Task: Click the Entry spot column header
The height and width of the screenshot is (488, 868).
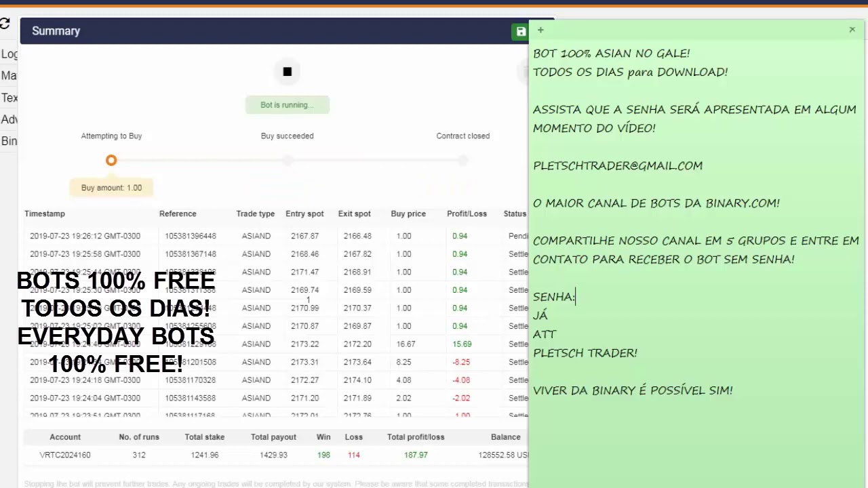Action: pyautogui.click(x=304, y=213)
